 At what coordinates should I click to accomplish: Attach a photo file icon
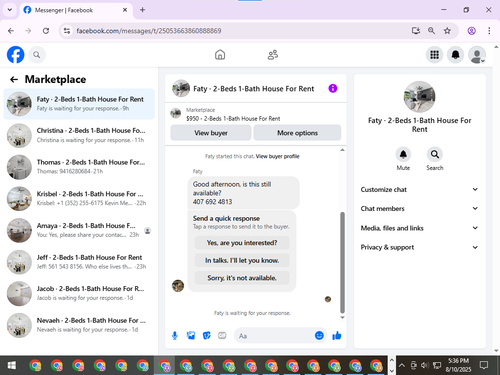pos(191,336)
